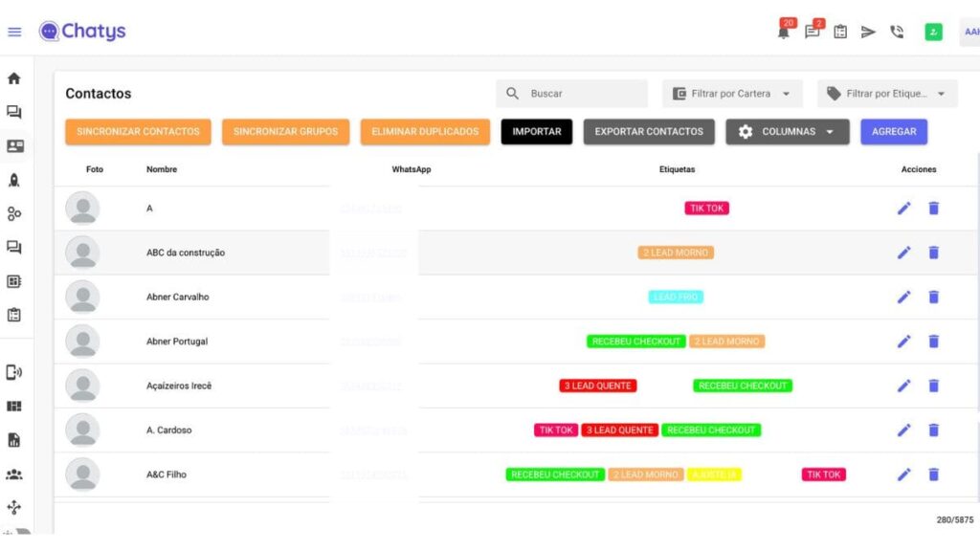
Task: Open the chat messages icon with badge
Action: point(812,32)
